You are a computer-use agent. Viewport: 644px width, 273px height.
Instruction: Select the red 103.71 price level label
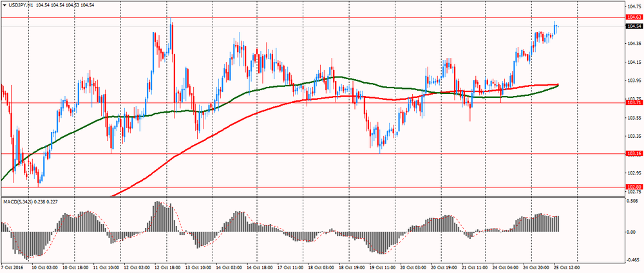point(634,102)
